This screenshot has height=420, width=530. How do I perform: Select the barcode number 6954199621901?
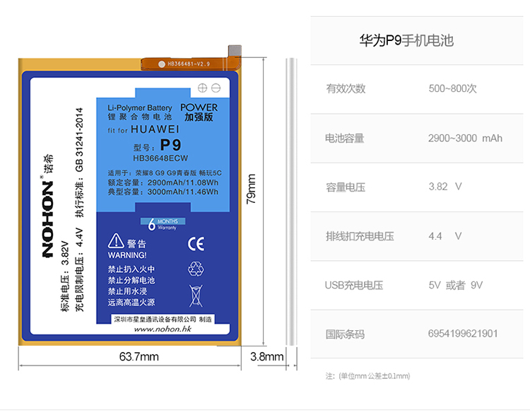tap(463, 333)
